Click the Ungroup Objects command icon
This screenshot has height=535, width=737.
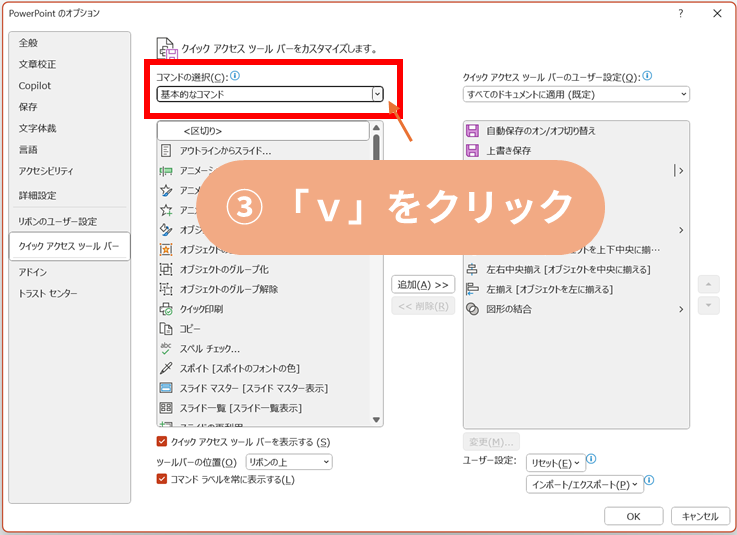point(166,289)
